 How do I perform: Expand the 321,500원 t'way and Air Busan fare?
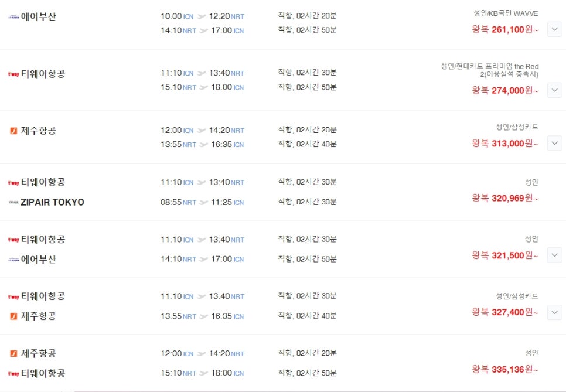pos(554,255)
